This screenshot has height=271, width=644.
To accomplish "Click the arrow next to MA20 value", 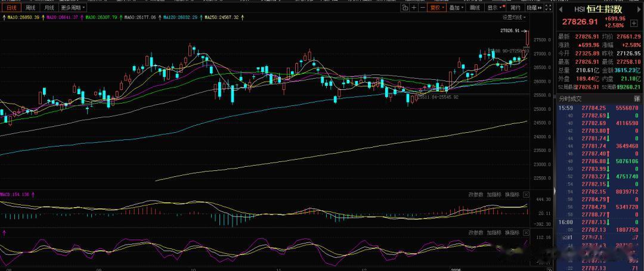I will point(81,17).
